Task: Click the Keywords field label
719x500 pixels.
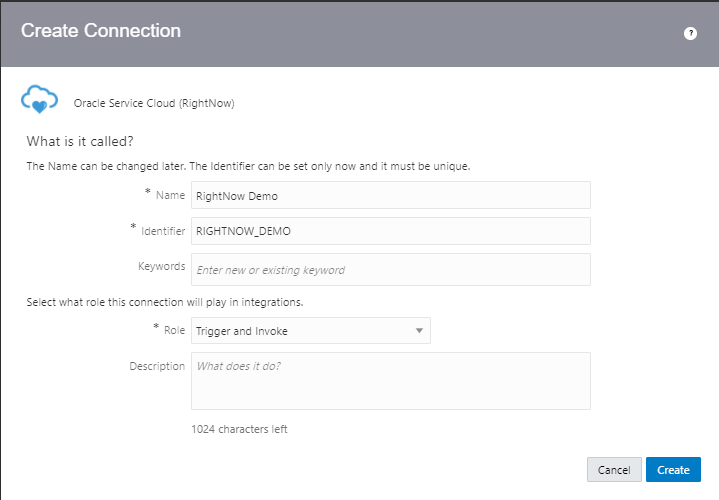Action: click(161, 266)
